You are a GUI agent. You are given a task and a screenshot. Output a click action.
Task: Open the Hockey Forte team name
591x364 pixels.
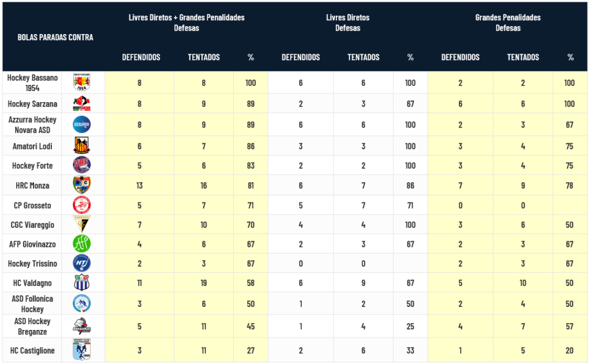click(32, 166)
